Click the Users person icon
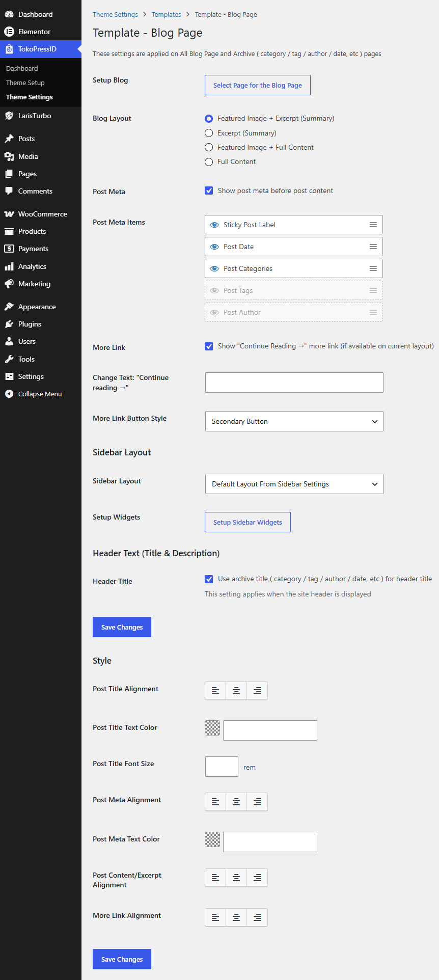This screenshot has width=439, height=980. click(x=9, y=341)
